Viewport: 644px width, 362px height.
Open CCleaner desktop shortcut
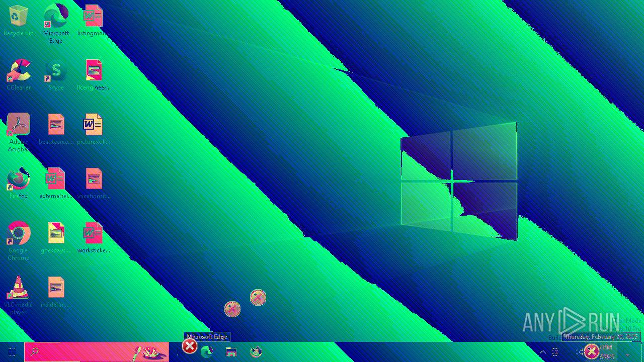coord(18,75)
